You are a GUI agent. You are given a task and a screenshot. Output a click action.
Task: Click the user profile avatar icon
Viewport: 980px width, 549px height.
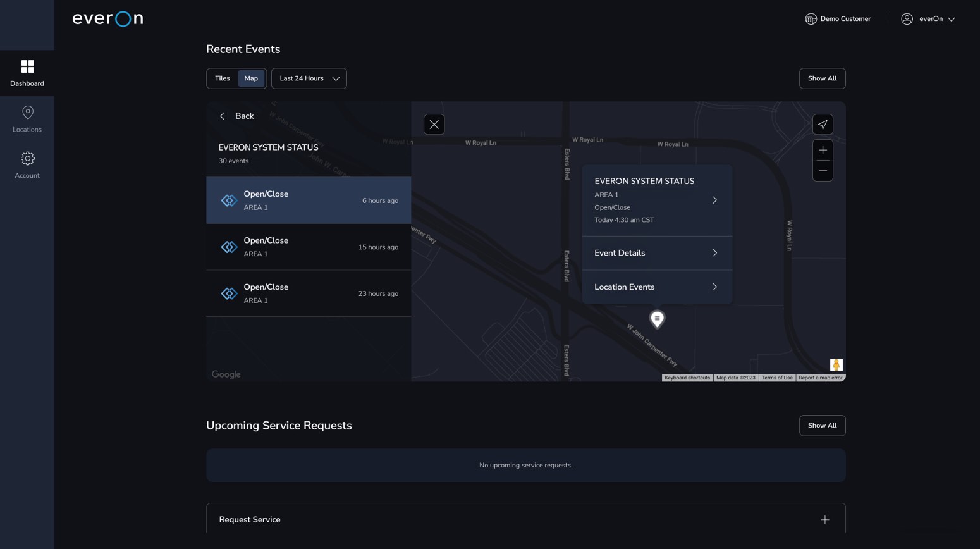pyautogui.click(x=907, y=19)
